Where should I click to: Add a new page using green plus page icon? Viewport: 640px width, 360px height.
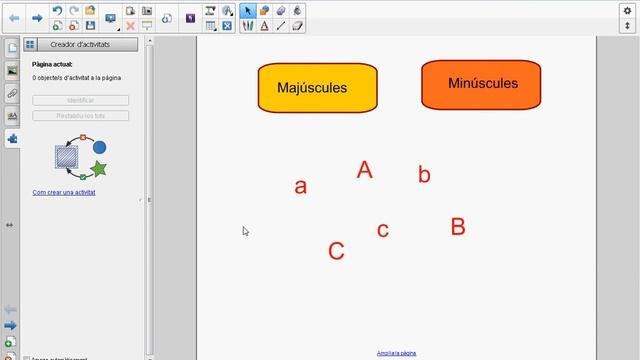tap(57, 26)
